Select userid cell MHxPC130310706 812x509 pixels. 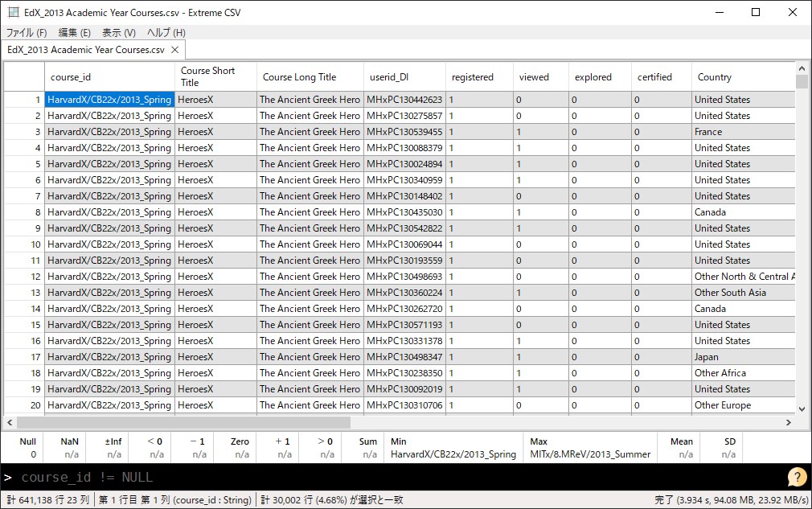(x=405, y=405)
